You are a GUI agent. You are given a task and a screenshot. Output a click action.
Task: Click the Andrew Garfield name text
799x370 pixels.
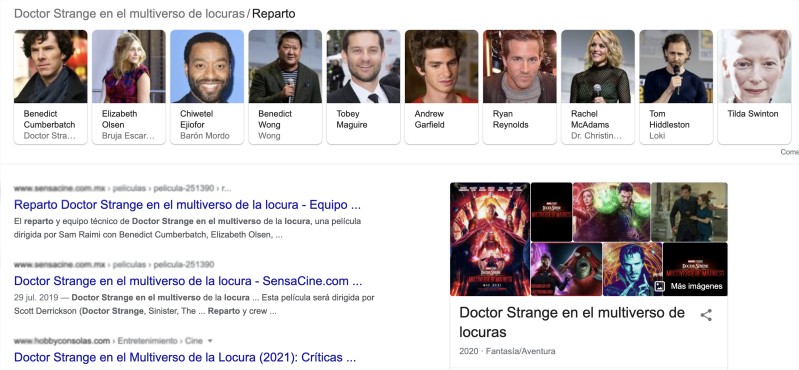tap(430, 119)
